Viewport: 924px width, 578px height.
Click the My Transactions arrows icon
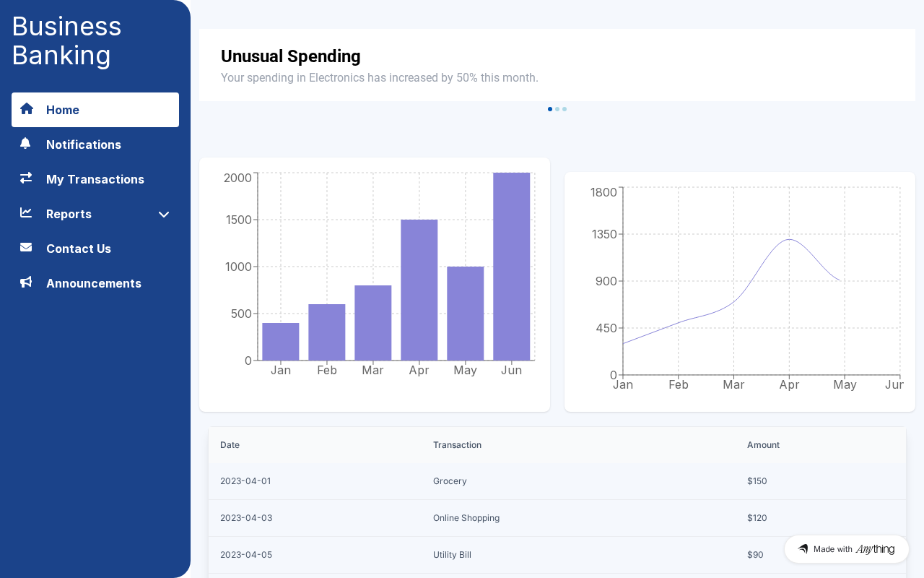26,178
